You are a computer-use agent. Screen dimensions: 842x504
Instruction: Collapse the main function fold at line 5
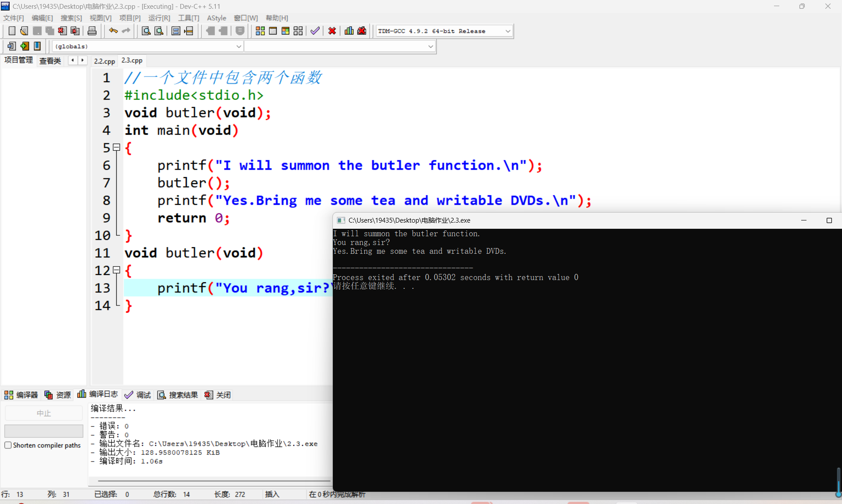point(117,148)
